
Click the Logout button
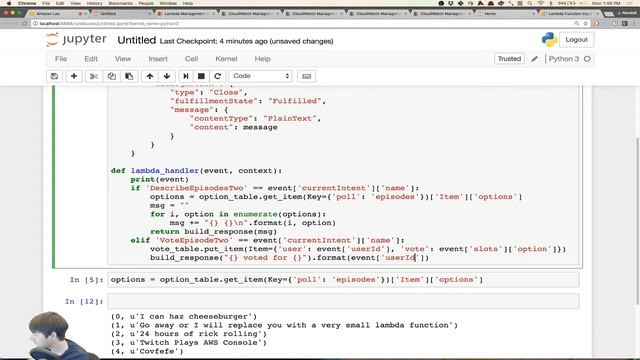576,40
